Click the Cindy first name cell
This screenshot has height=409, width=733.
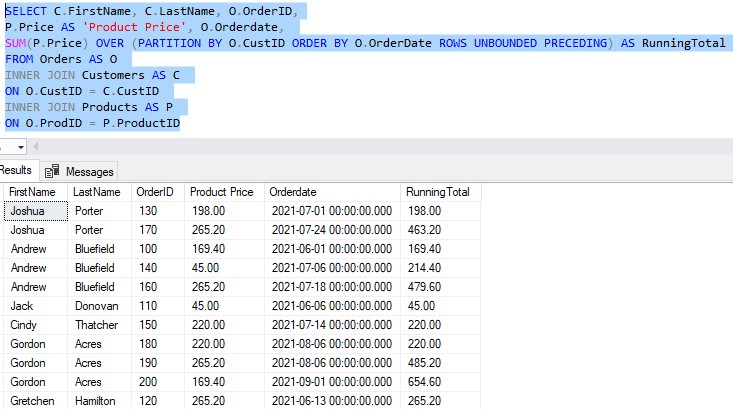click(x=36, y=325)
